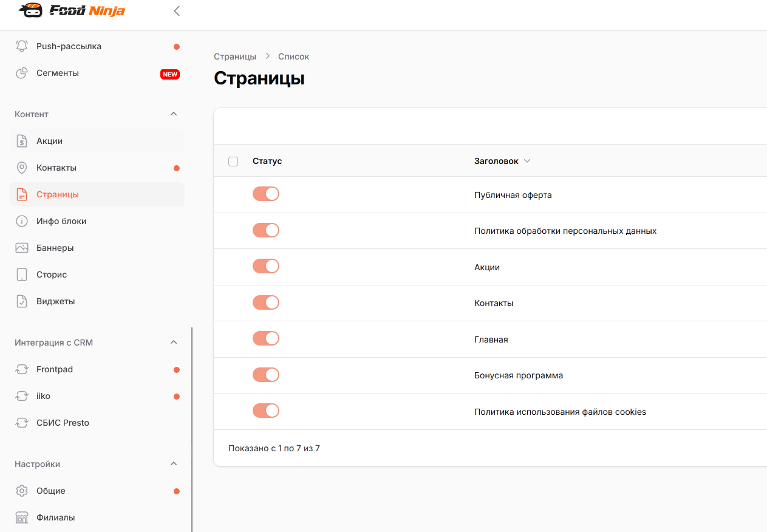Switch off the Главная page status
767x532 pixels.
[x=266, y=338]
